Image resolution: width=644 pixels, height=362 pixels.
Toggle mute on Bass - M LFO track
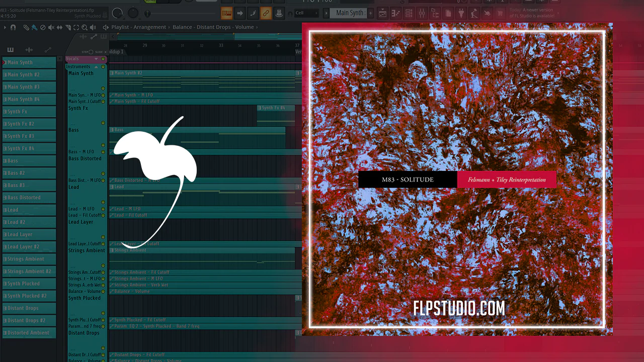(103, 152)
